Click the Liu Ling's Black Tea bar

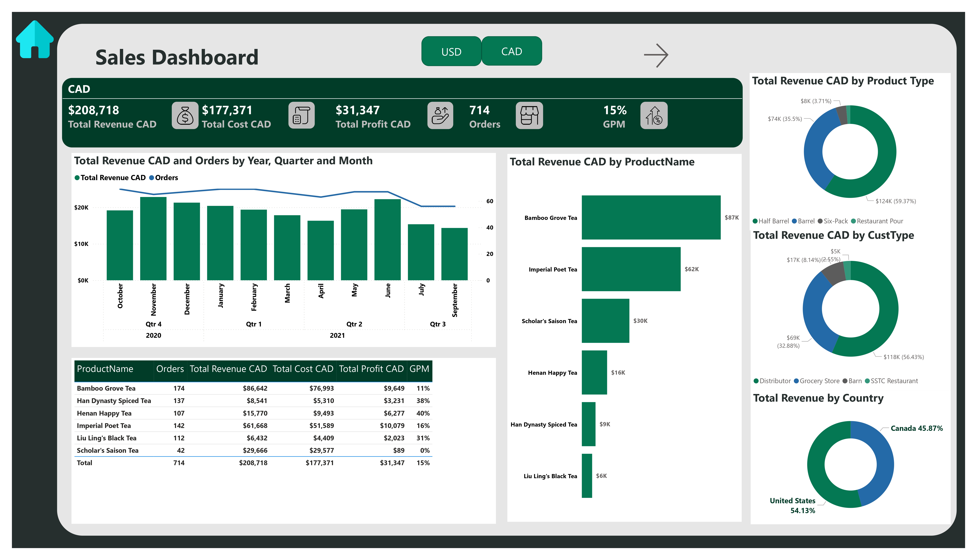[x=587, y=476]
